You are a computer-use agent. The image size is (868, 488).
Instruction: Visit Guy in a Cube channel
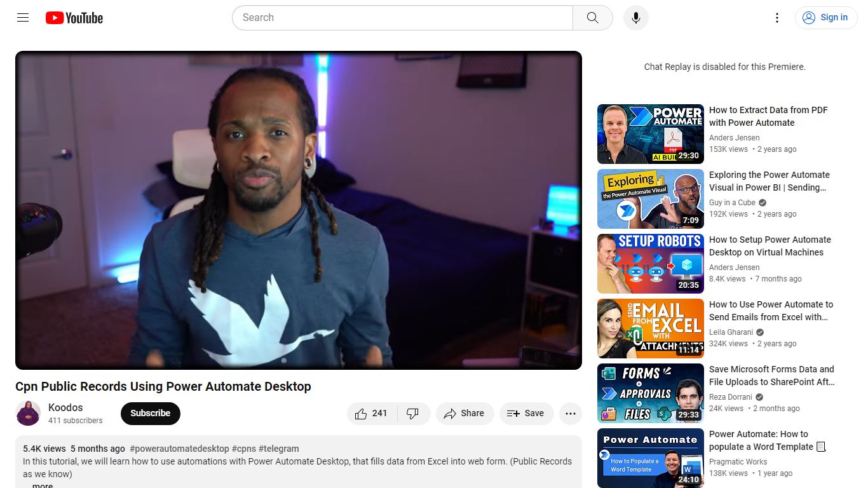point(732,203)
